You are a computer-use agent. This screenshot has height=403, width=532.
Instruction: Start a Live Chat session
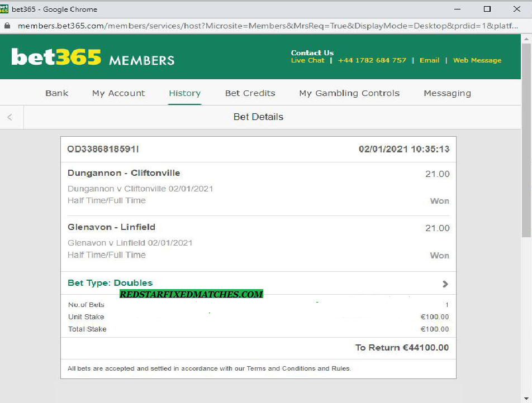click(x=307, y=60)
